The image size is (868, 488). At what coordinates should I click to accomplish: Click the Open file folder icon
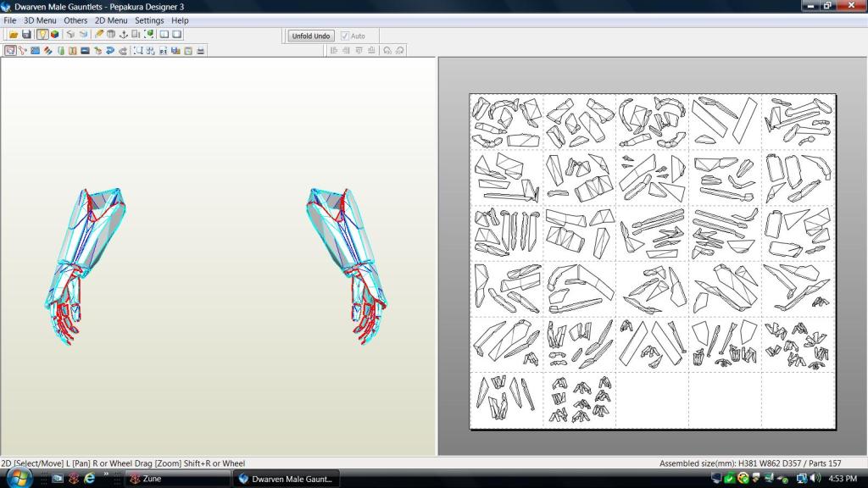coord(14,34)
